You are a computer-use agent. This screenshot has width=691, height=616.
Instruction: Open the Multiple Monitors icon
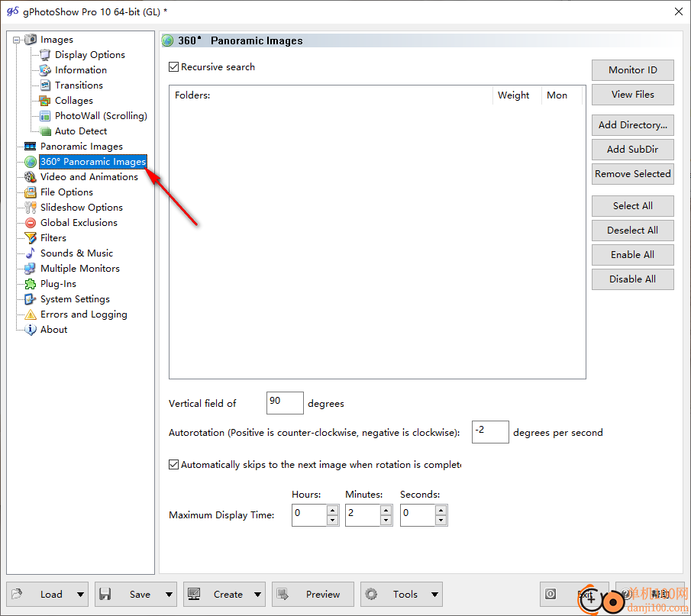31,269
